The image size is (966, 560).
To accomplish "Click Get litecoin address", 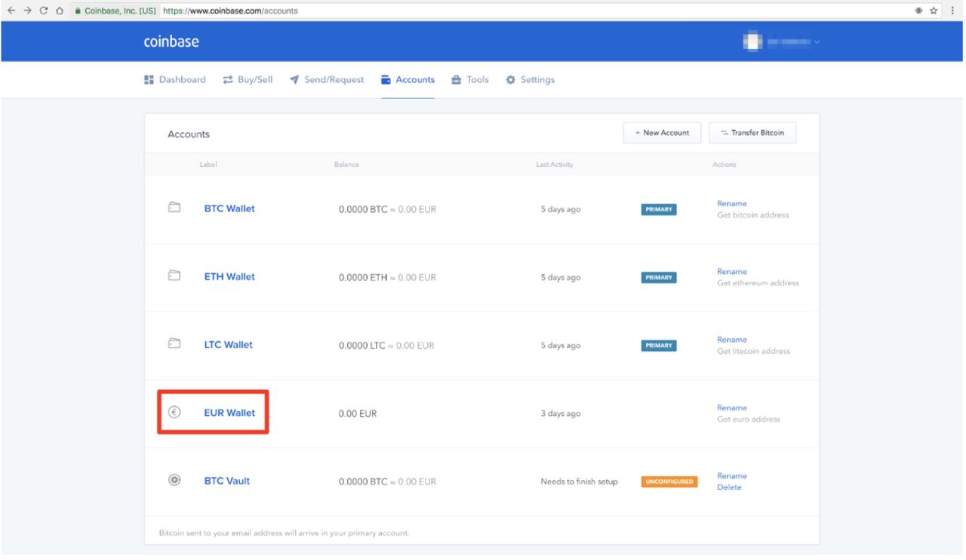I will tap(753, 351).
